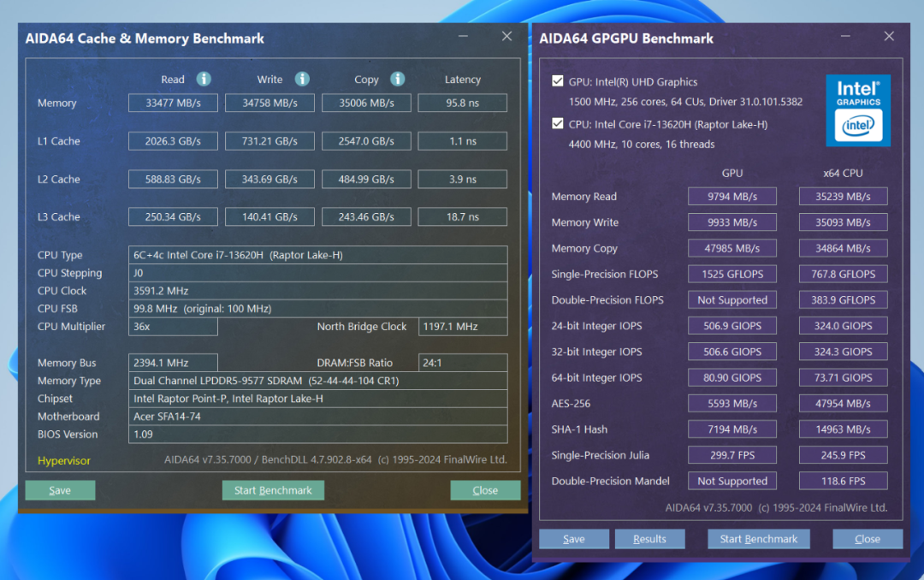Close Cache & Memory window with X
The width and height of the screenshot is (924, 580).
coord(506,37)
